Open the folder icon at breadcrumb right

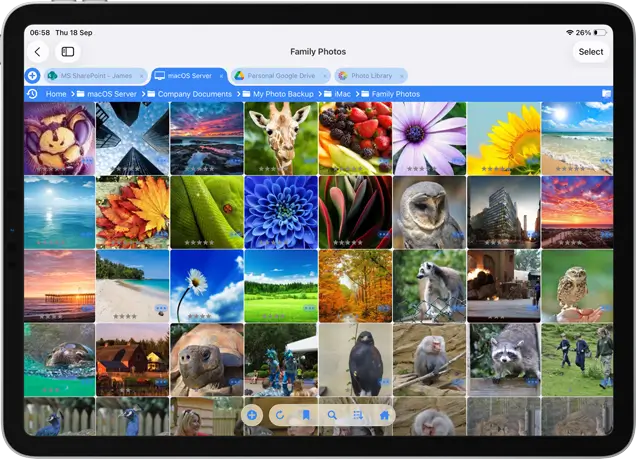[x=606, y=94]
